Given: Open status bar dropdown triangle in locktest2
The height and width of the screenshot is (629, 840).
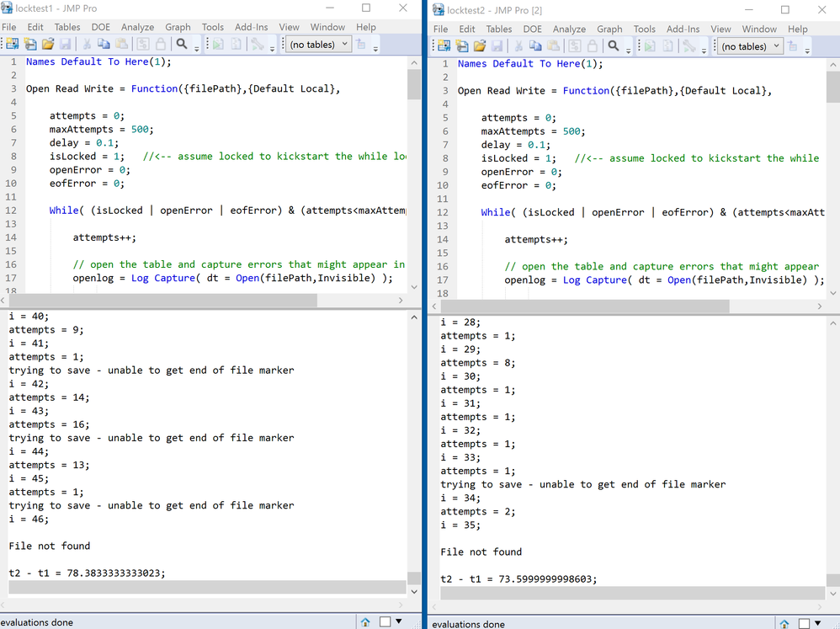Looking at the screenshot, I should click(x=817, y=623).
